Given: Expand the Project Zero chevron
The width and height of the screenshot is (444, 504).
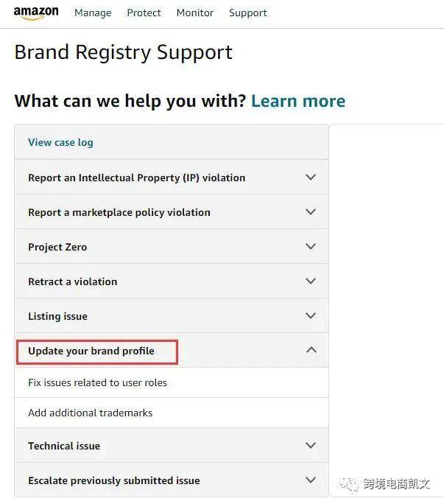Looking at the screenshot, I should [x=311, y=247].
